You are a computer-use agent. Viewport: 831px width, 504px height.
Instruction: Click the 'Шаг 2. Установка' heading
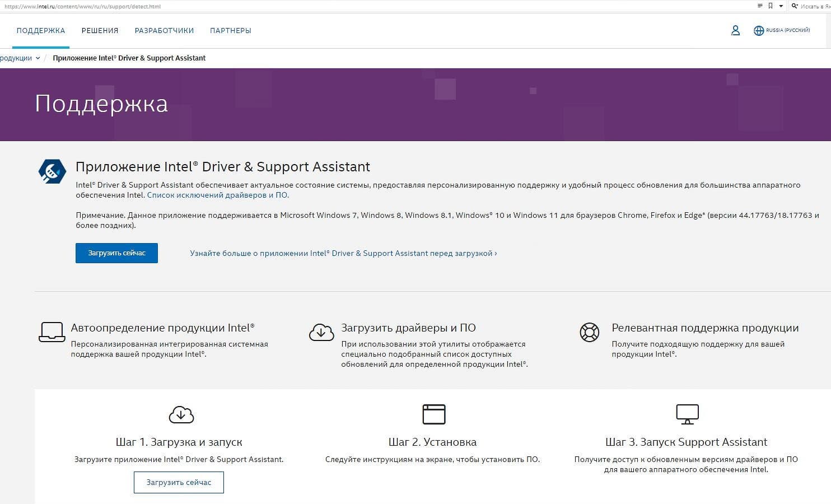tap(432, 442)
